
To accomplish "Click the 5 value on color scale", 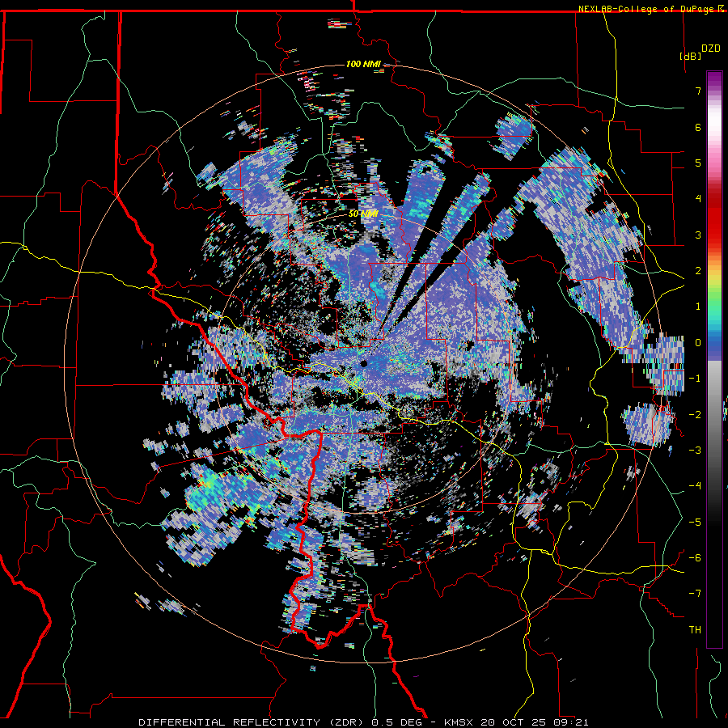I will pyautogui.click(x=698, y=163).
